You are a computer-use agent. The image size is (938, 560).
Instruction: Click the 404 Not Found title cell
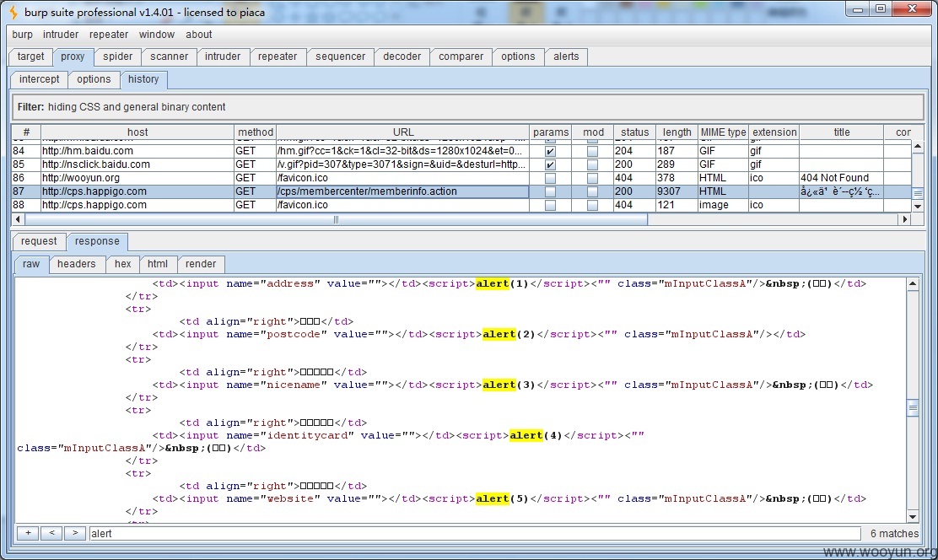[842, 178]
